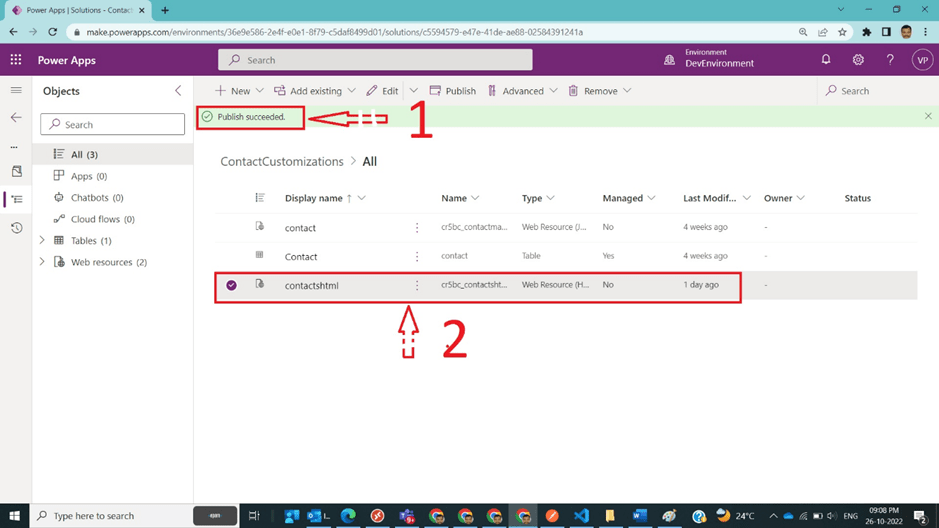Viewport: 939px width, 528px height.
Task: Open the Advanced dropdown menu
Action: pos(522,91)
